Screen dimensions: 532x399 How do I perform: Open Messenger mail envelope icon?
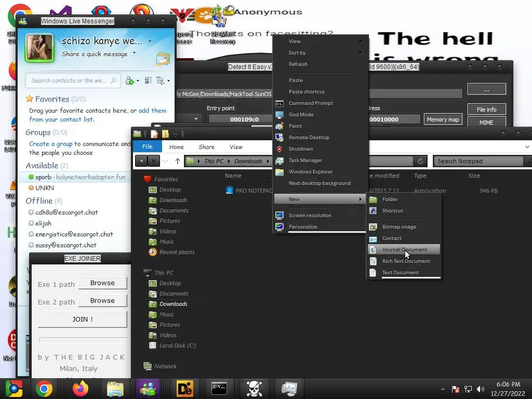click(163, 59)
